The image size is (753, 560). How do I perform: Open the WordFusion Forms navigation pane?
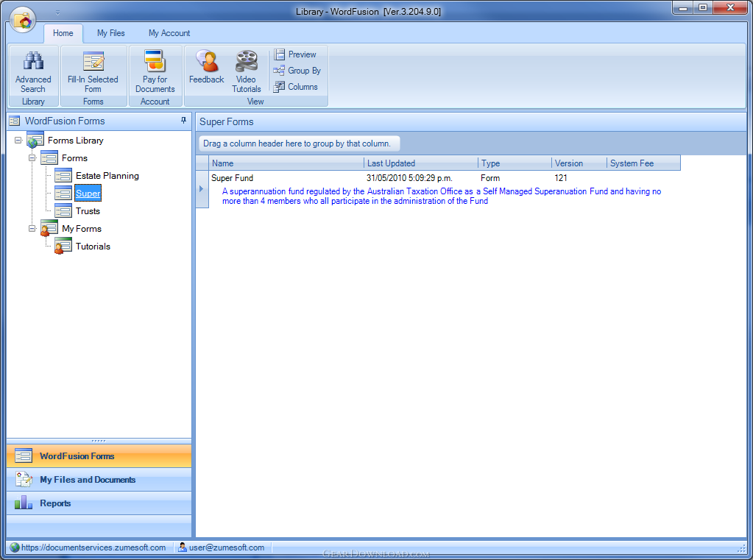[99, 456]
